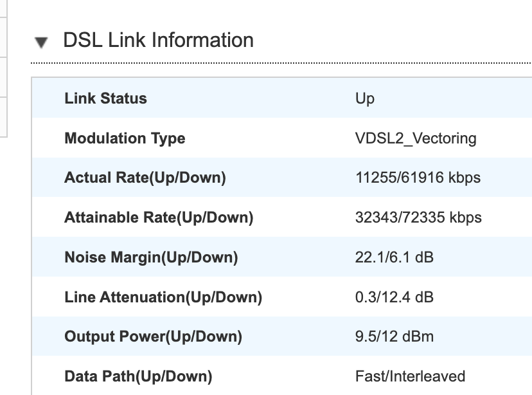Click the 11255/61916 kbps actual rate value
The height and width of the screenshot is (395, 532).
pyautogui.click(x=418, y=178)
